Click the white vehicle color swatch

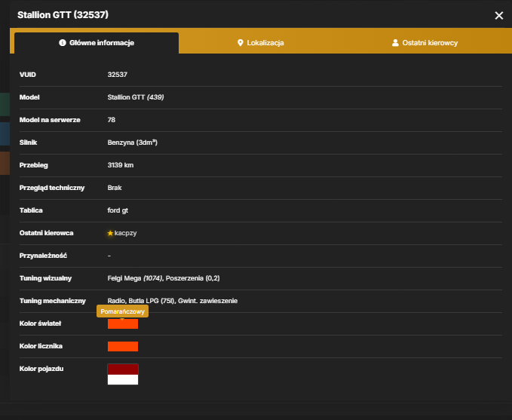123,379
